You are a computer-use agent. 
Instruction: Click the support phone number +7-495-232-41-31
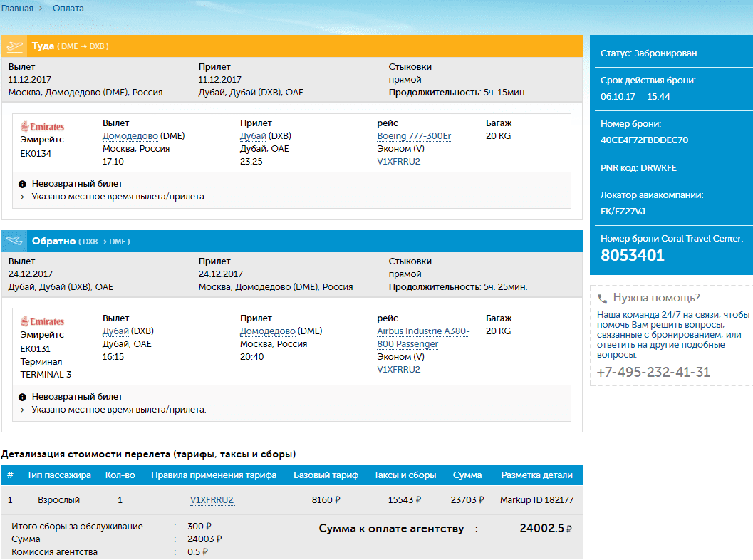tap(653, 372)
